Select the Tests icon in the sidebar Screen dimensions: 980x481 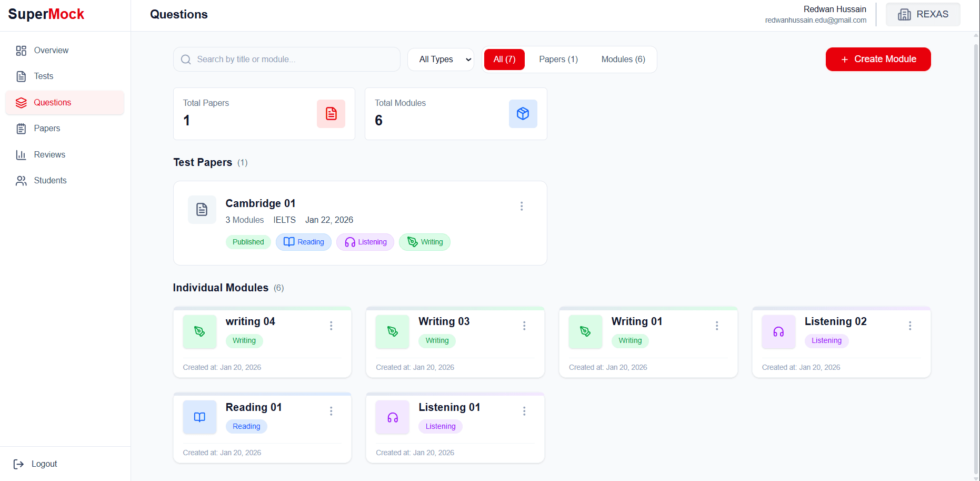click(21, 76)
